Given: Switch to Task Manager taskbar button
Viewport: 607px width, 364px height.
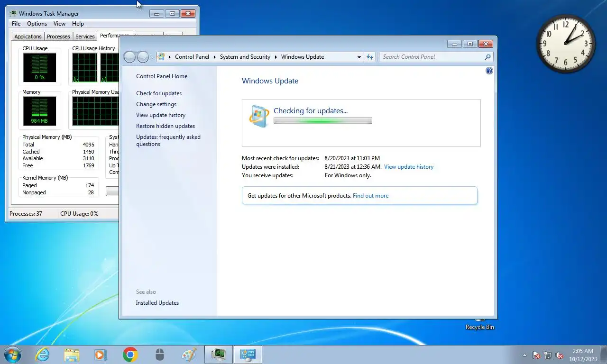Looking at the screenshot, I should tap(219, 355).
